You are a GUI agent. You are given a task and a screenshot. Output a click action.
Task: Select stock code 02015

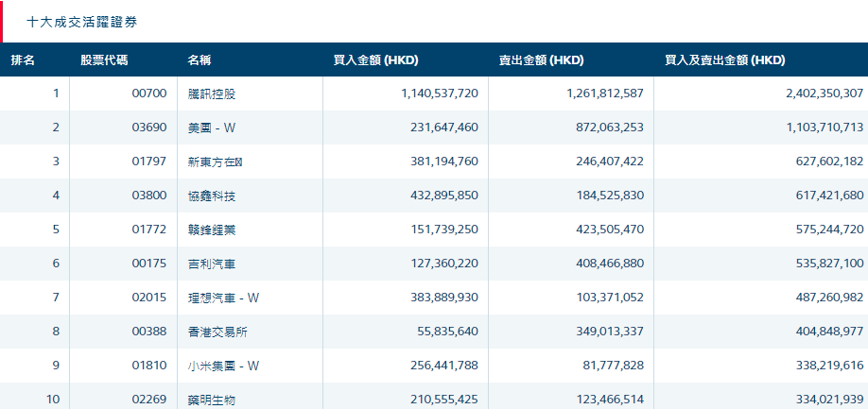[x=149, y=298]
